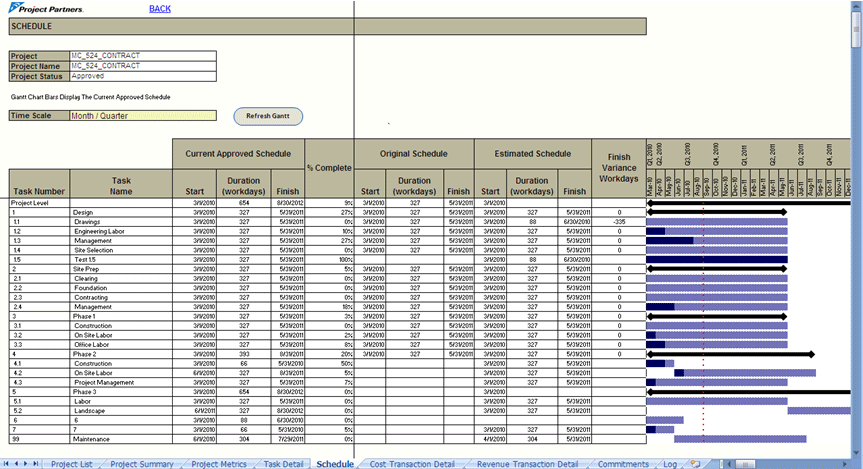Click the Drawings task cell
This screenshot has width=863, height=469.
[121, 222]
